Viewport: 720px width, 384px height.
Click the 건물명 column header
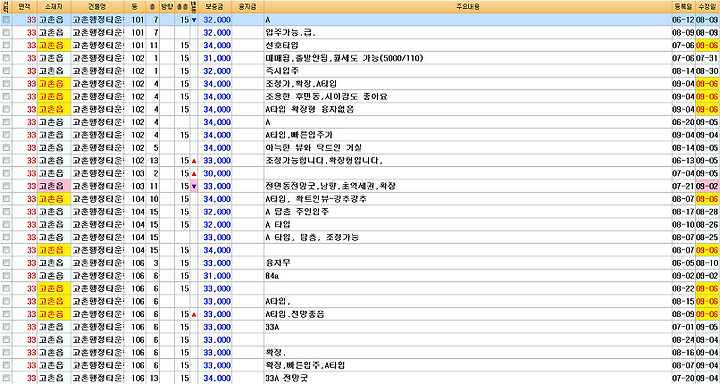point(97,7)
